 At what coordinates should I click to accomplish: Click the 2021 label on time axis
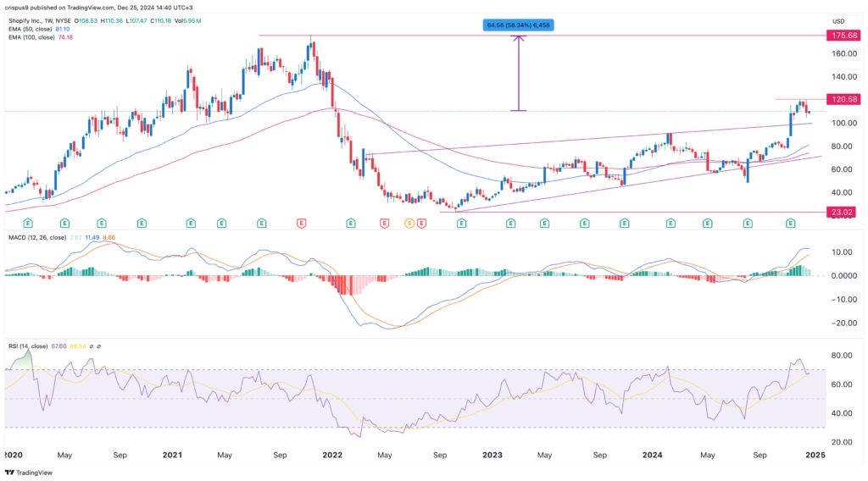point(172,455)
